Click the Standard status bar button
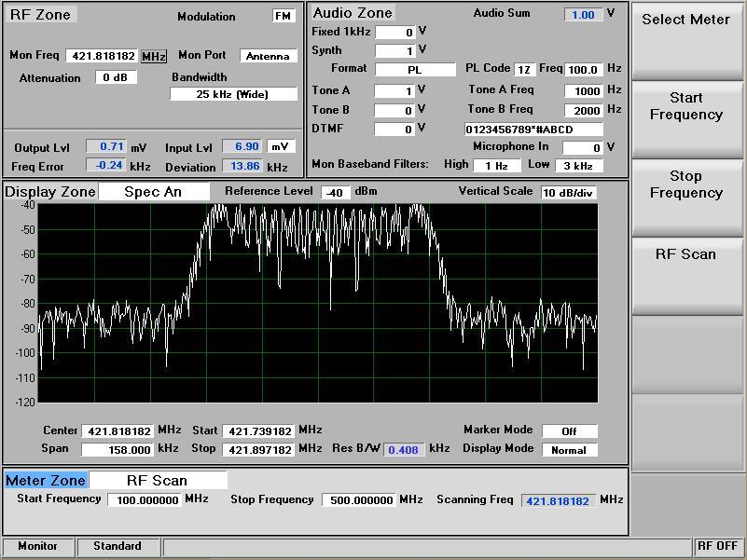 [118, 546]
